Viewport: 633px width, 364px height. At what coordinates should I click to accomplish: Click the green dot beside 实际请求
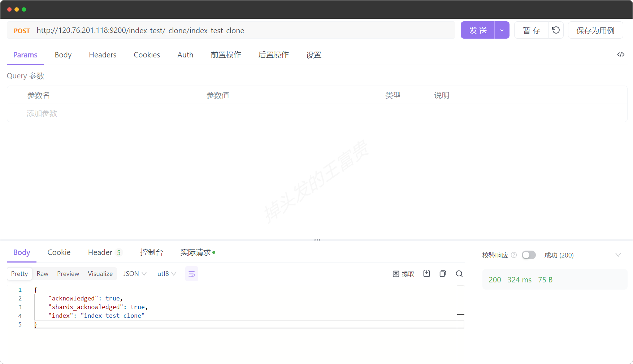point(214,252)
